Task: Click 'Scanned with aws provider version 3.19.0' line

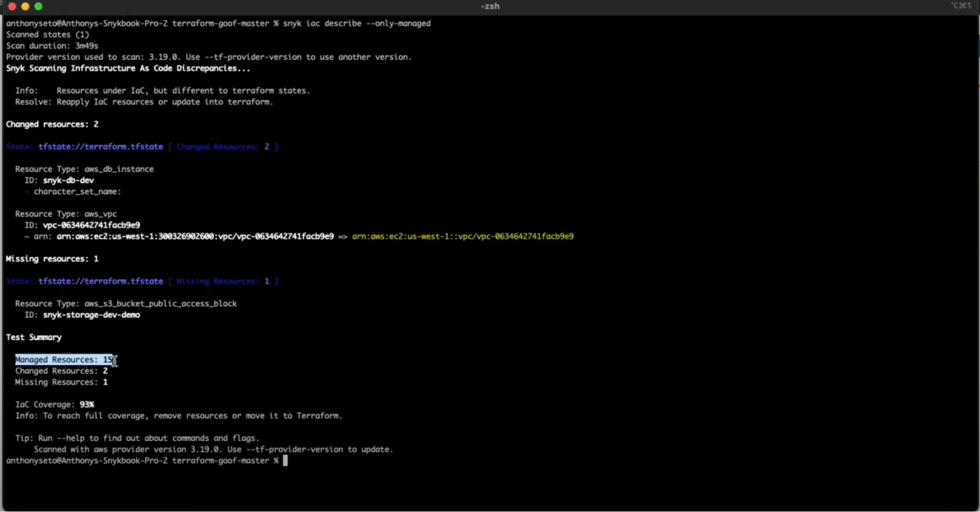Action: pos(213,450)
